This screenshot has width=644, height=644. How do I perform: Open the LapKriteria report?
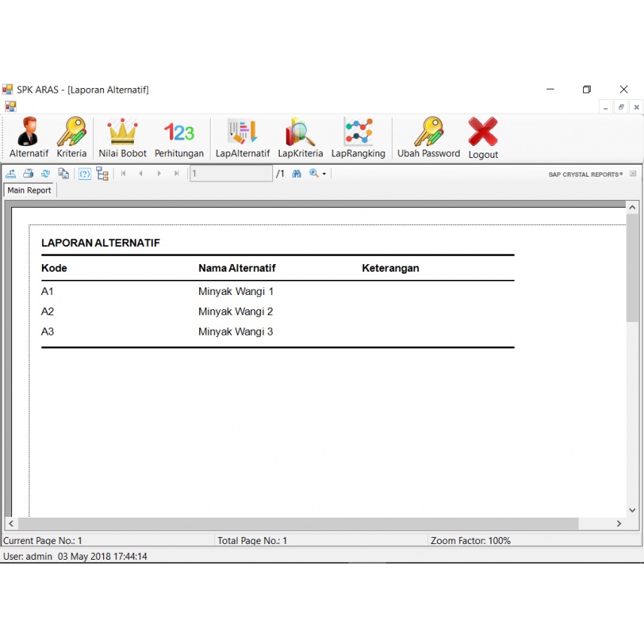pos(300,138)
